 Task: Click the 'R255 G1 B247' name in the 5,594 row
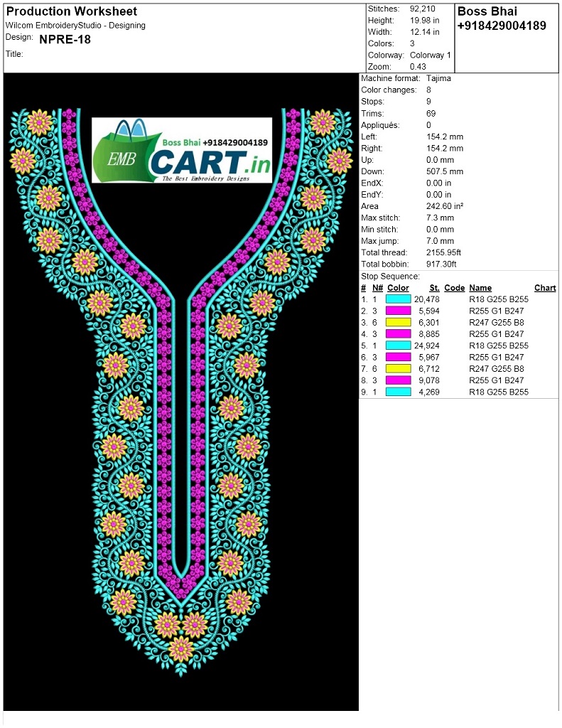pyautogui.click(x=497, y=311)
